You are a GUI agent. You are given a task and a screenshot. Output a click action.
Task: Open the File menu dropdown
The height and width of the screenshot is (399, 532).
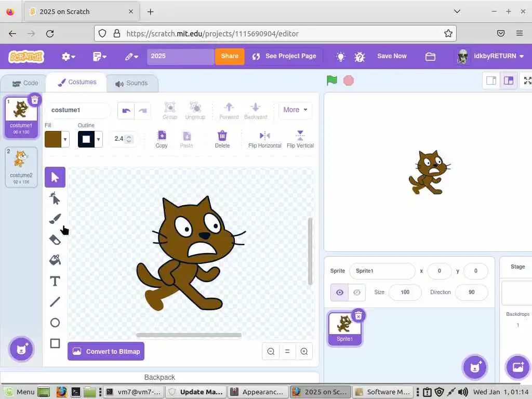99,56
